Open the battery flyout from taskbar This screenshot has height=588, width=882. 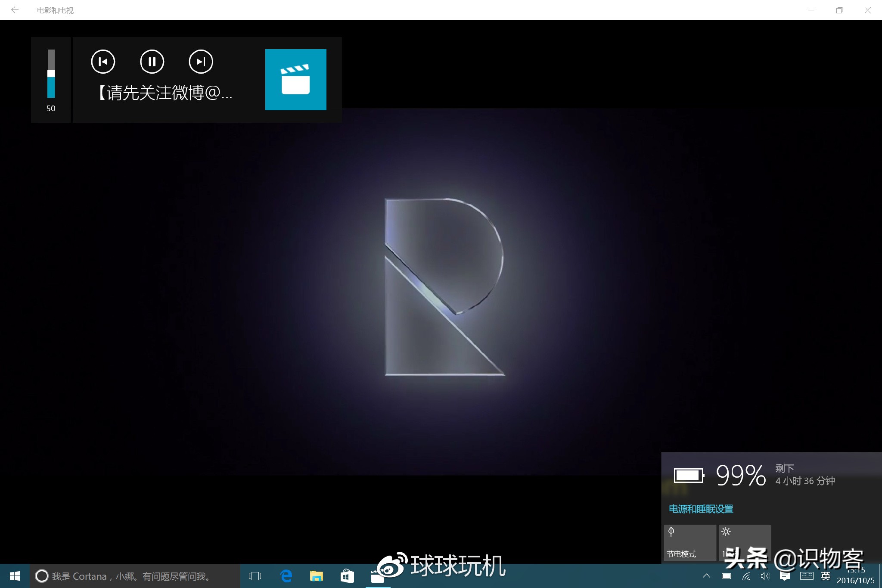click(727, 576)
